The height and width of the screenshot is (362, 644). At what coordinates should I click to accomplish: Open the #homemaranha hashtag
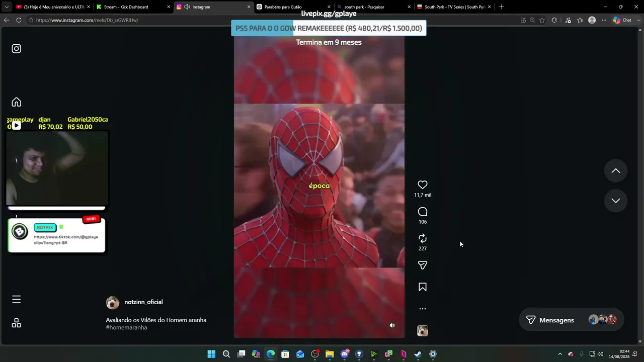click(x=126, y=327)
